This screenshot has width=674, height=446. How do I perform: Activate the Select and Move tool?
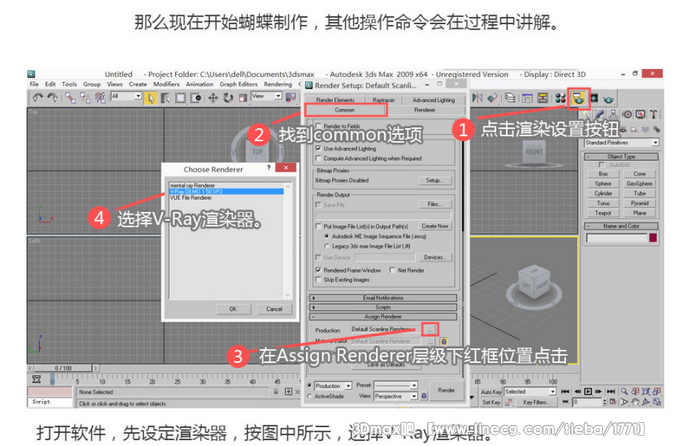tap(213, 98)
